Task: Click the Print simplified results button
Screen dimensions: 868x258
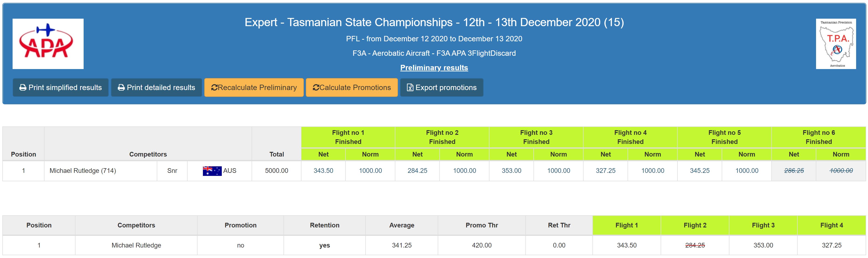Action: [x=61, y=88]
